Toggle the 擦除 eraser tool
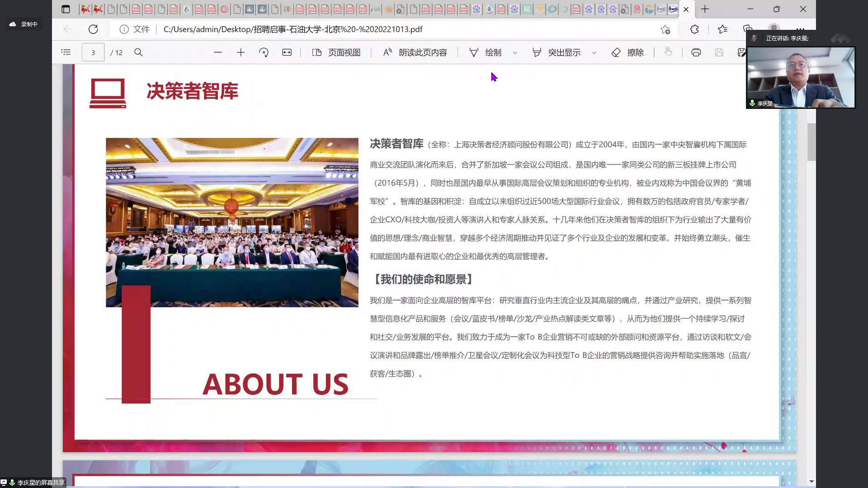868x488 pixels. pyautogui.click(x=627, y=52)
